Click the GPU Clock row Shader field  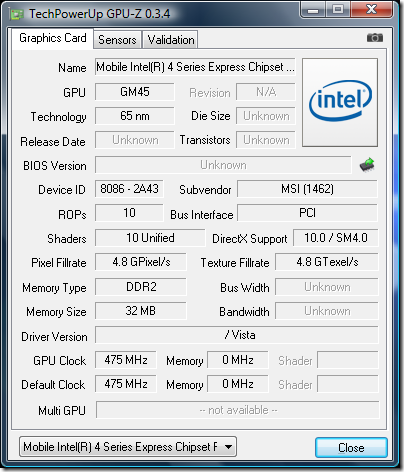click(x=348, y=360)
